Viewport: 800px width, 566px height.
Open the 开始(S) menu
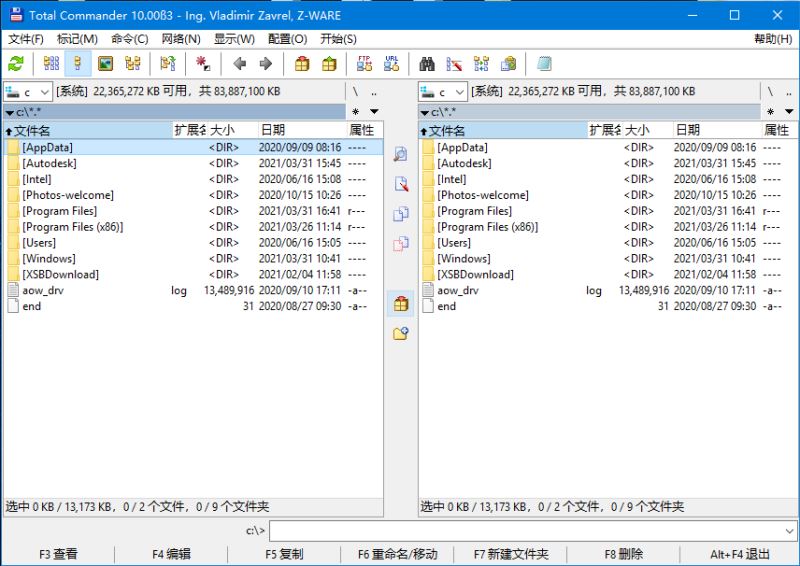pyautogui.click(x=338, y=39)
